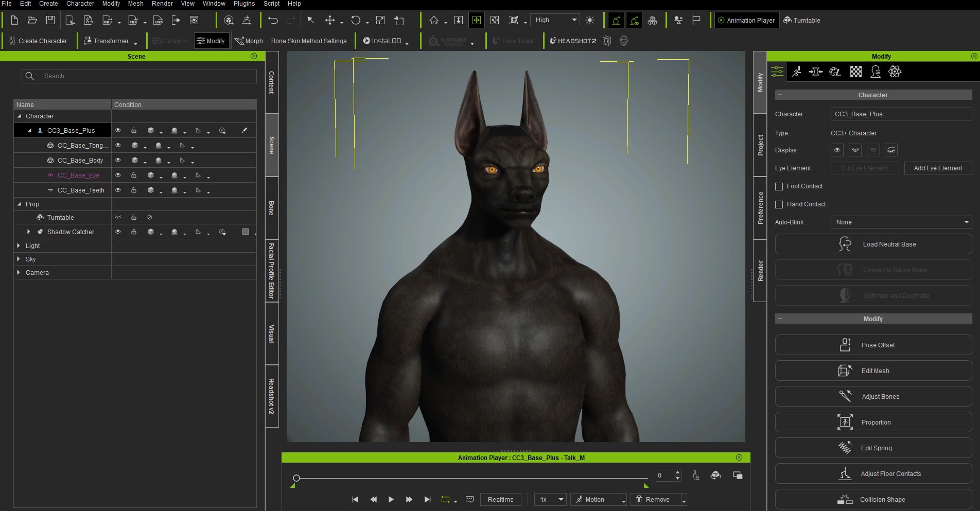Click the timeline end range marker

tap(646, 485)
